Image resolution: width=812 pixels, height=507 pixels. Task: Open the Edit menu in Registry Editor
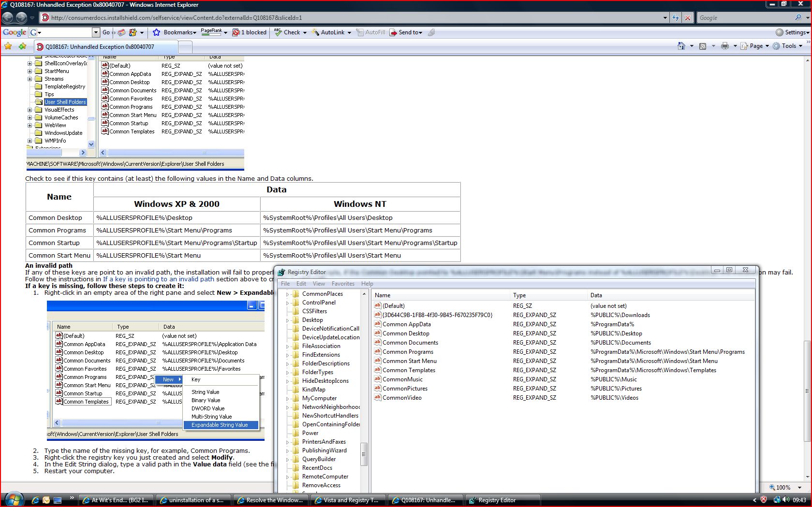pos(301,284)
